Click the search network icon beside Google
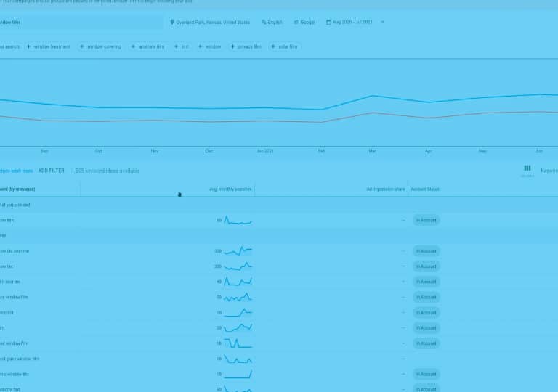 point(296,23)
